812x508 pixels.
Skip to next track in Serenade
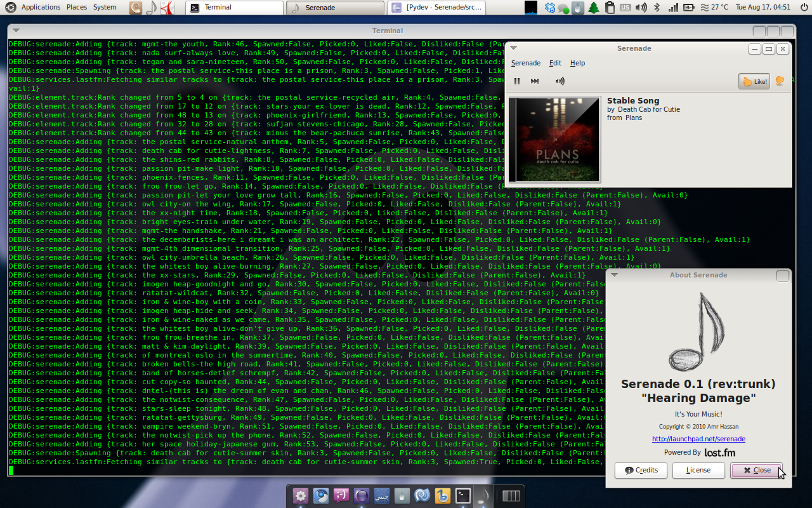(535, 81)
